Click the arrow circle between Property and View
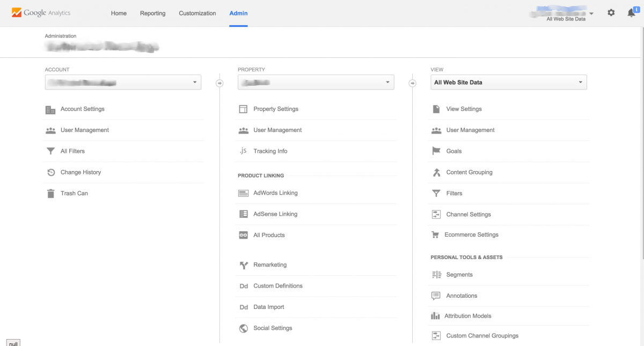Viewport: 644px width, 346px height. tap(412, 83)
